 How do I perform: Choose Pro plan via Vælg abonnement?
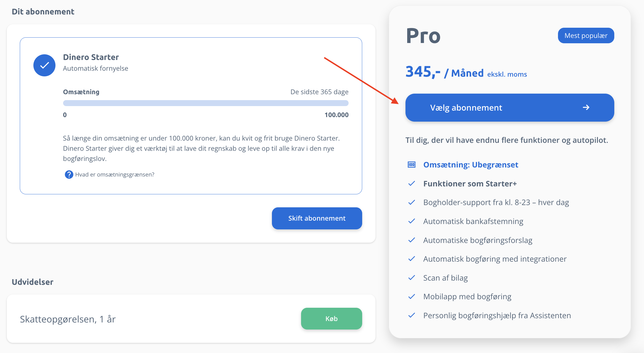(510, 107)
